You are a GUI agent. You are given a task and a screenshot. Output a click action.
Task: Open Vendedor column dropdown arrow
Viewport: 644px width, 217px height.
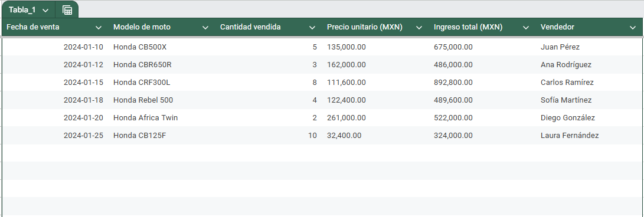click(633, 28)
